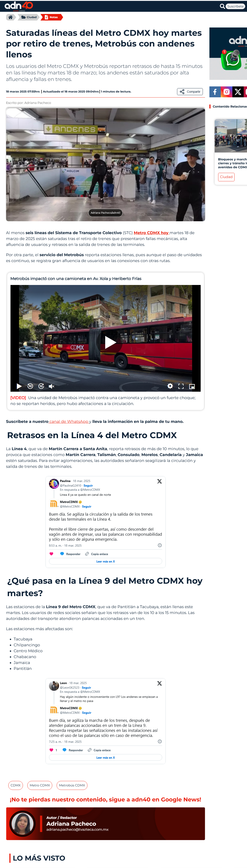Open video settings gear

tap(170, 386)
